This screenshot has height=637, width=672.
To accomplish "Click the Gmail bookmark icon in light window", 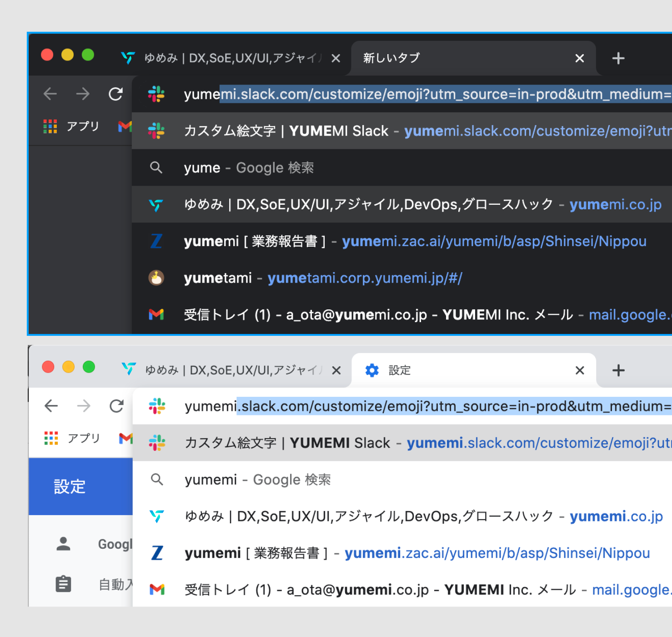I will click(x=125, y=438).
